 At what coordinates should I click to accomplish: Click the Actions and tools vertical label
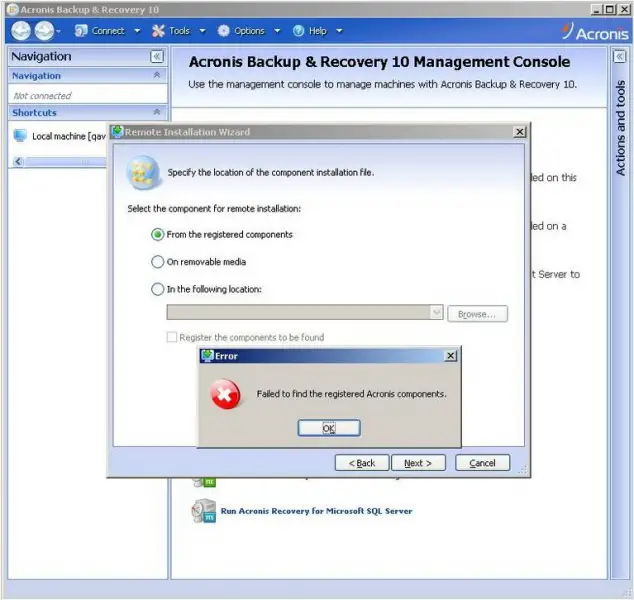(x=620, y=128)
